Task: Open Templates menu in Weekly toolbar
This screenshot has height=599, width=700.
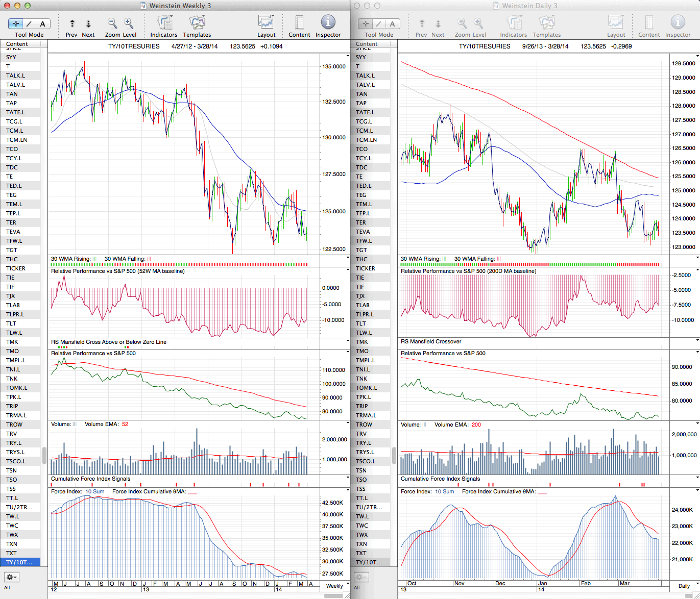Action: [197, 23]
